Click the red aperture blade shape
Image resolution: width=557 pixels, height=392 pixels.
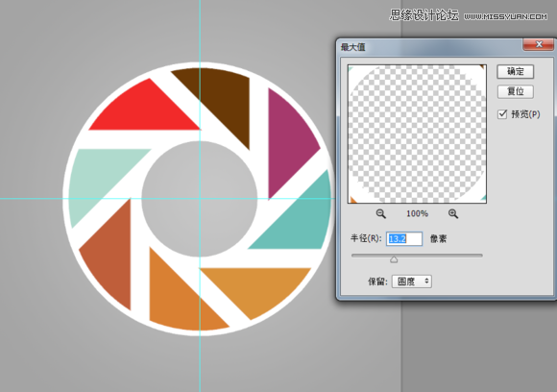(144, 109)
